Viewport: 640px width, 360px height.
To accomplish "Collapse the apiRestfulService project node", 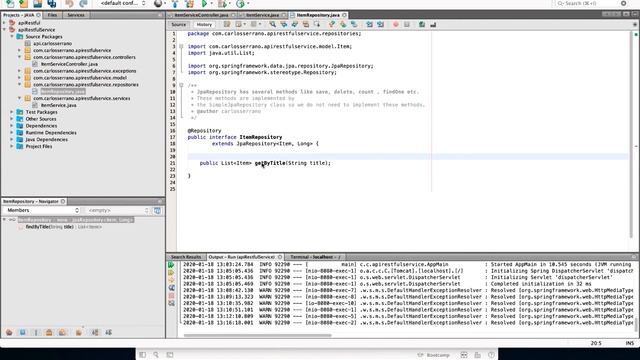I will [5, 30].
